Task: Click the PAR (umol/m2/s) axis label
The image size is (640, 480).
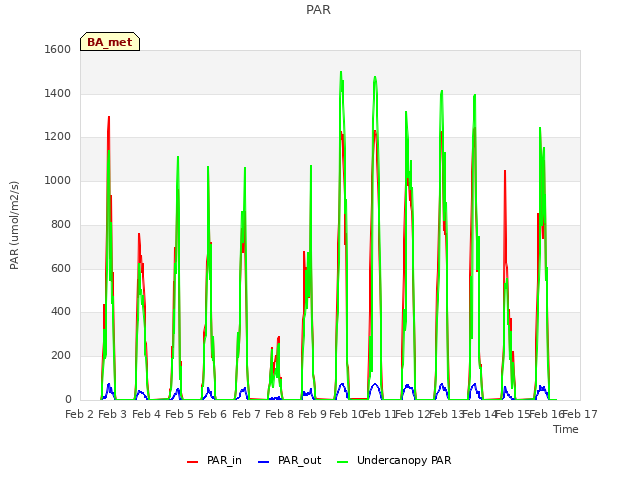Action: pos(14,225)
